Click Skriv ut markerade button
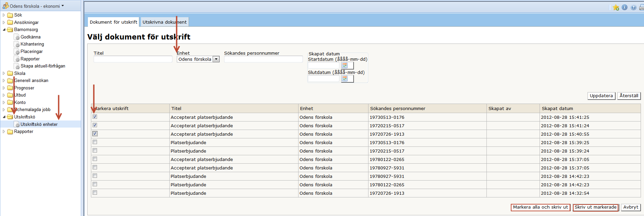This screenshot has height=216, width=644. (595, 207)
